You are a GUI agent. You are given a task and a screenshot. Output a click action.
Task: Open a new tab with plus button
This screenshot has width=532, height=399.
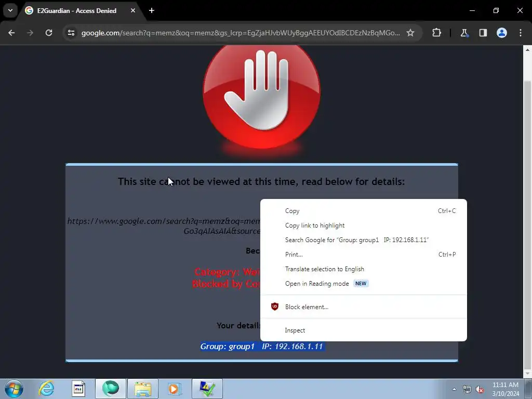coord(152,10)
